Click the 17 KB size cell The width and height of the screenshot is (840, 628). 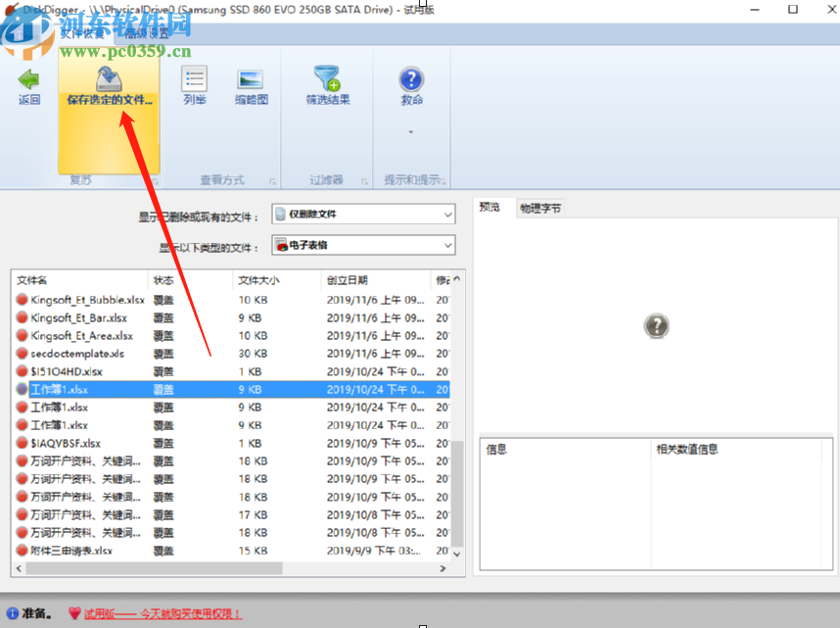[x=253, y=514]
